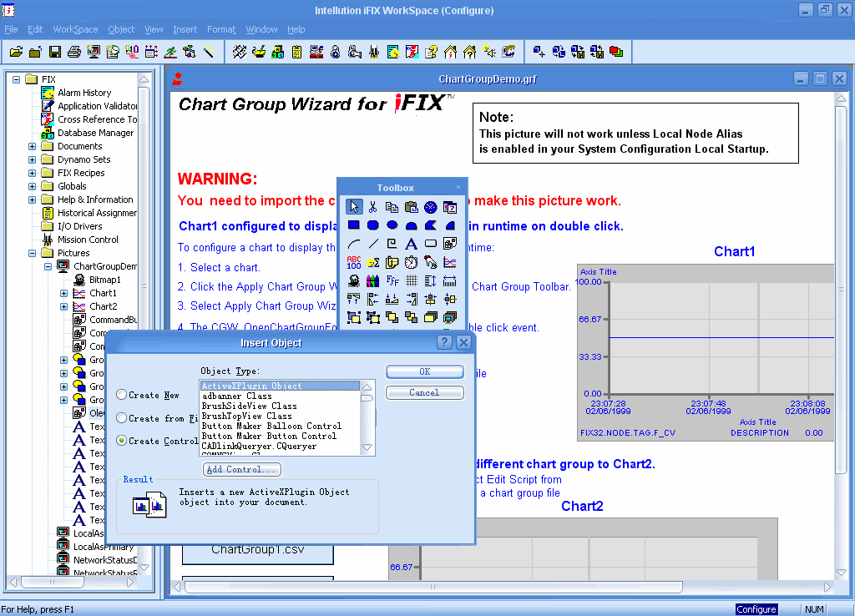The width and height of the screenshot is (855, 616).
Task: Click the Object Type list scroll down arrow
Action: pyautogui.click(x=367, y=447)
